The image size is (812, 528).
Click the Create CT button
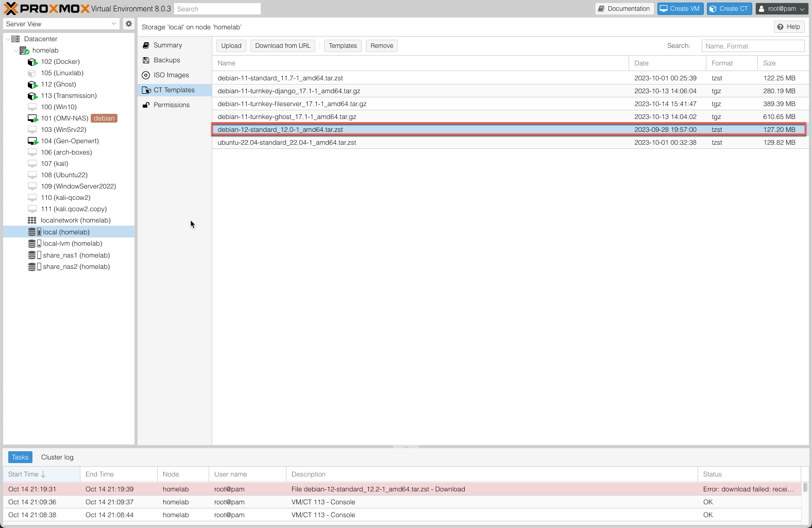(x=729, y=9)
